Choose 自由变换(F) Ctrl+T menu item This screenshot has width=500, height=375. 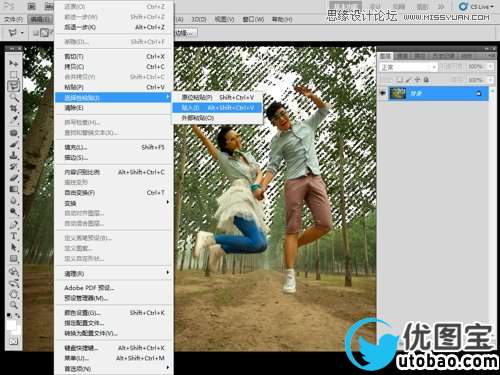[x=114, y=192]
